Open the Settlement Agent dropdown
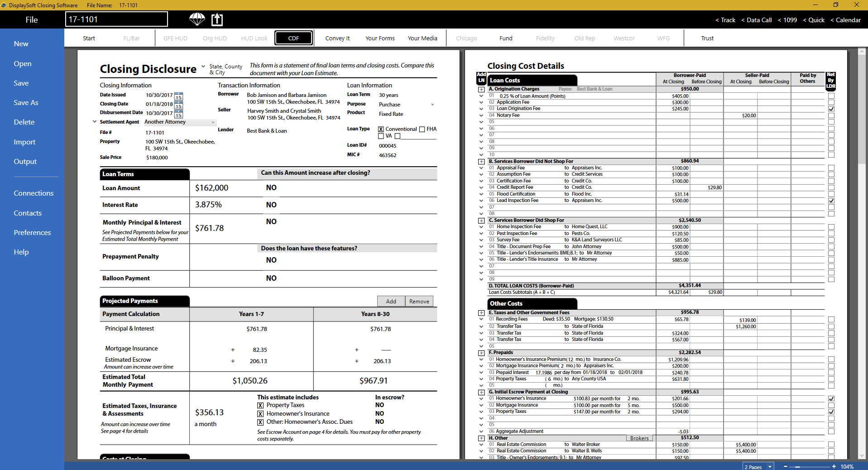The width and height of the screenshot is (868, 470). 213,122
